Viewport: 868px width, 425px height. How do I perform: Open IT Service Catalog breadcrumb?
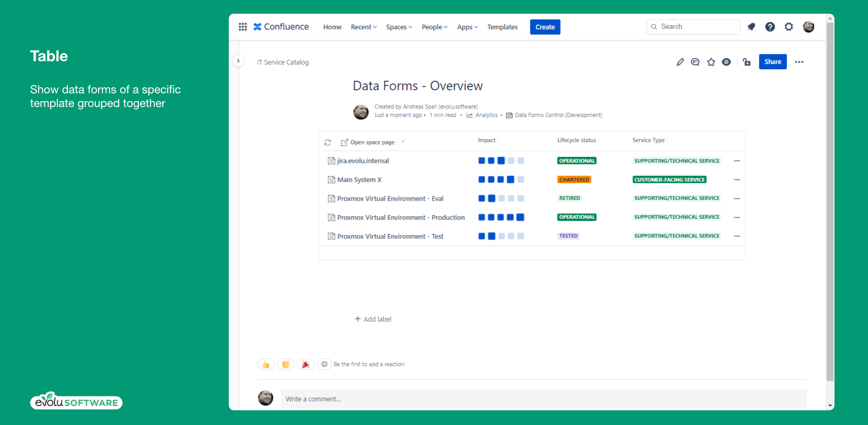pyautogui.click(x=283, y=62)
